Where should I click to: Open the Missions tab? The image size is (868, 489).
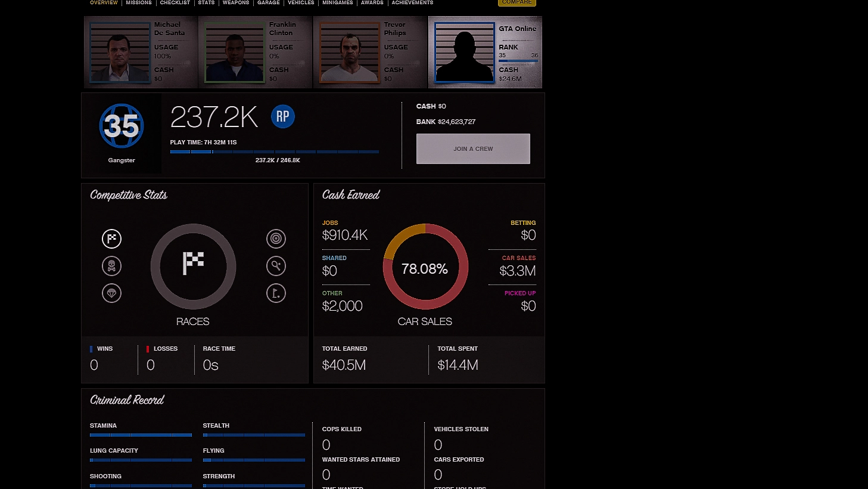click(x=139, y=3)
